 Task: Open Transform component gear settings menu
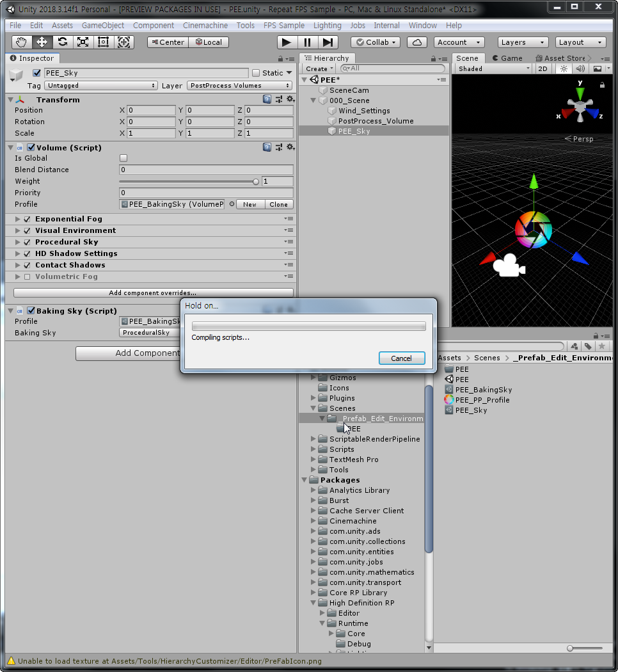pos(290,99)
